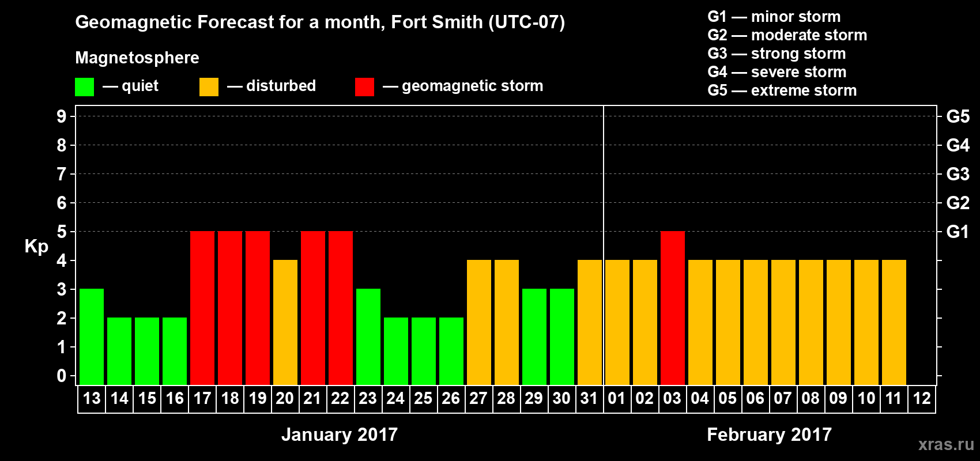Image resolution: width=980 pixels, height=461 pixels.
Task: Click the date cell '21'
Action: click(313, 399)
